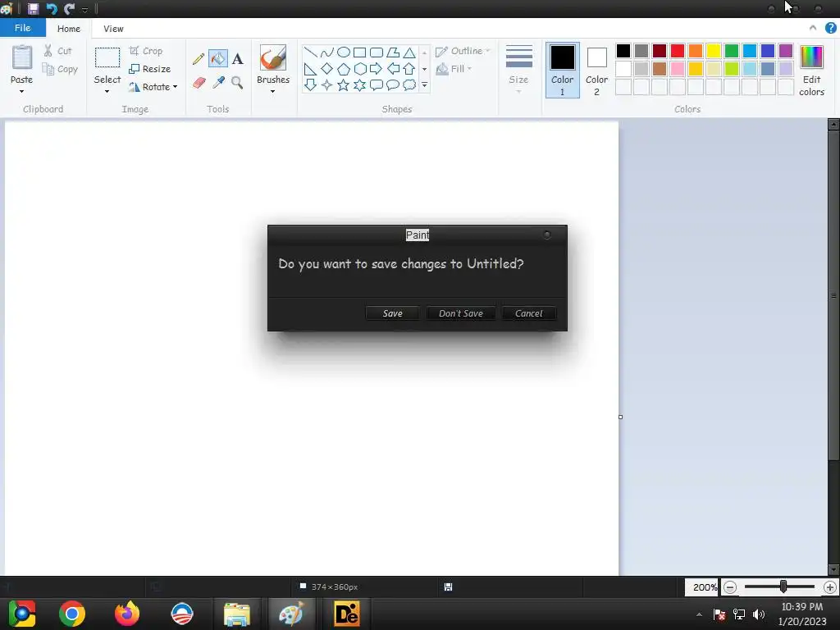Pick the Pentagon shape
The image size is (840, 630).
(x=344, y=69)
